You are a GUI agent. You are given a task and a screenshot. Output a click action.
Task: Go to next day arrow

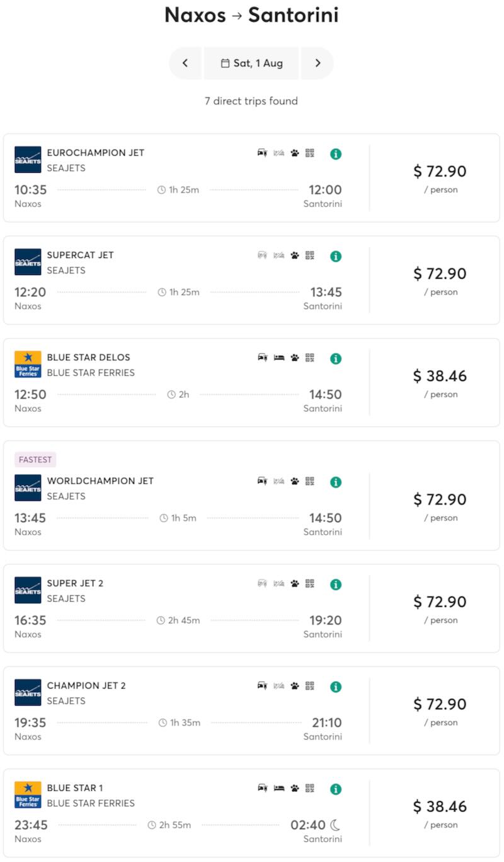coord(318,63)
